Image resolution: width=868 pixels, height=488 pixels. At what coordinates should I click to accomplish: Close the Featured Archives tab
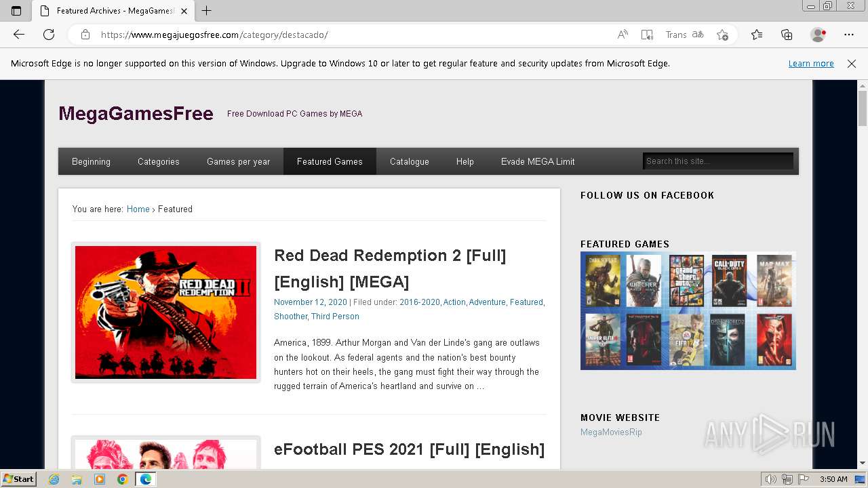pyautogui.click(x=184, y=11)
